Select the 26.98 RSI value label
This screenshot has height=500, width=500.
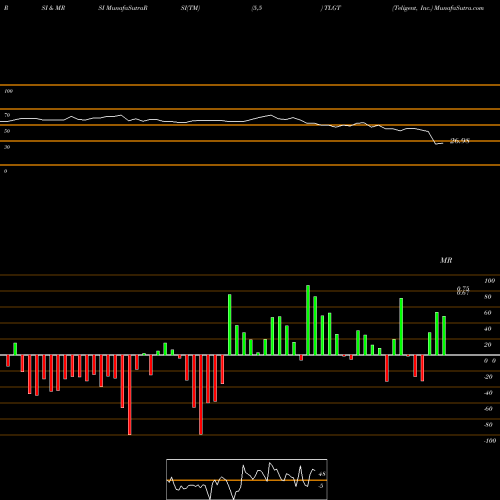pos(460,141)
